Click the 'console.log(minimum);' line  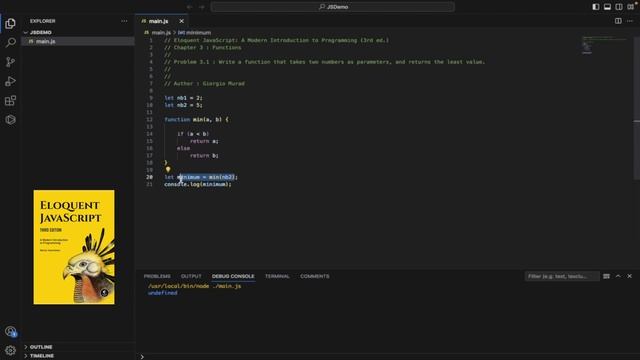point(198,184)
